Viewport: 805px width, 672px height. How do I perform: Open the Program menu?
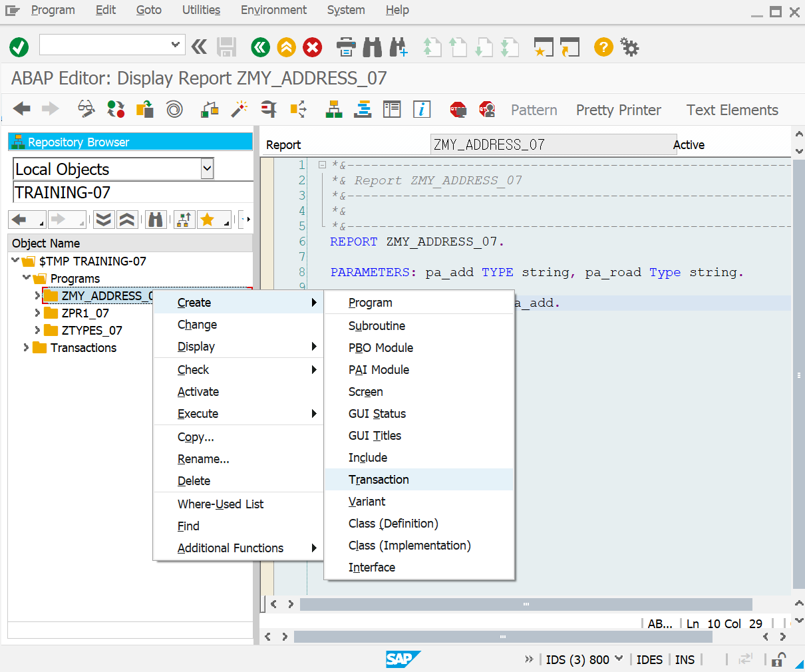(53, 10)
